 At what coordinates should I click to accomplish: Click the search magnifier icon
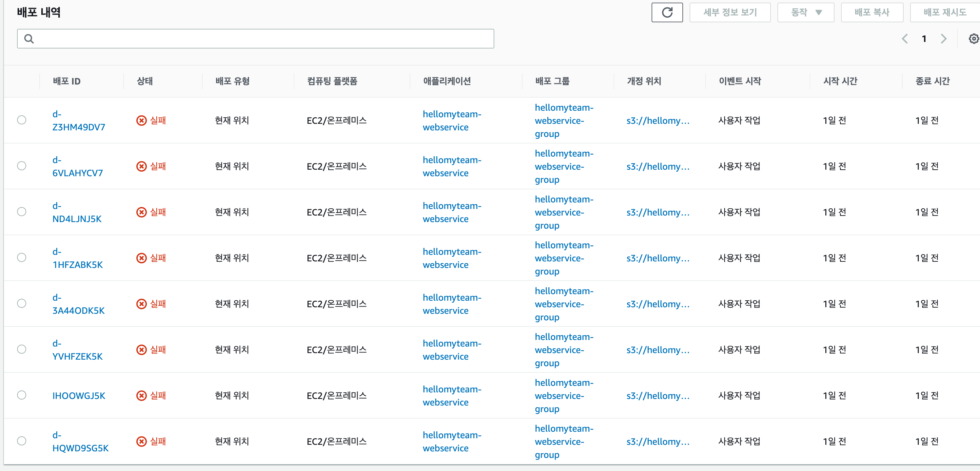click(x=29, y=39)
